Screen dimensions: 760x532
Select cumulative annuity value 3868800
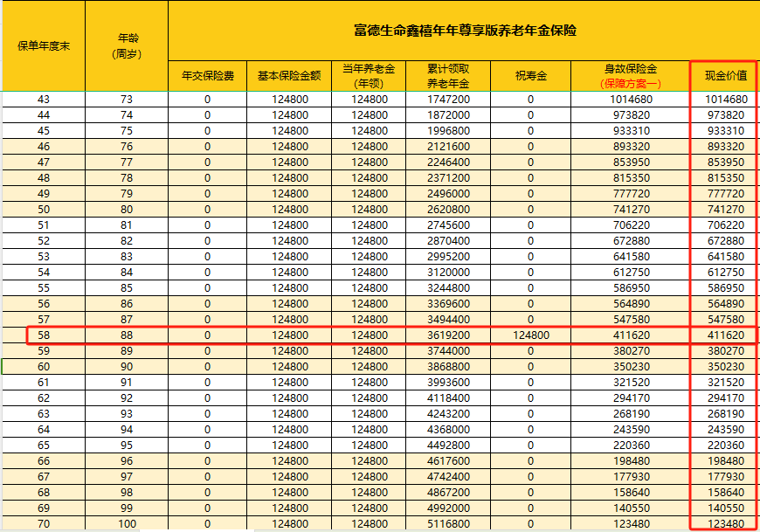[x=448, y=367]
